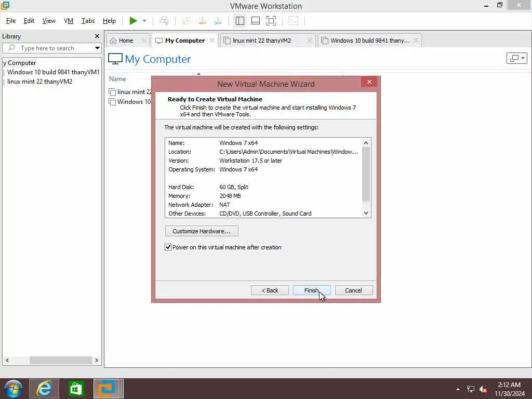Close the New Virtual Machine Wizard dialog
This screenshot has width=532, height=399.
pos(369,82)
